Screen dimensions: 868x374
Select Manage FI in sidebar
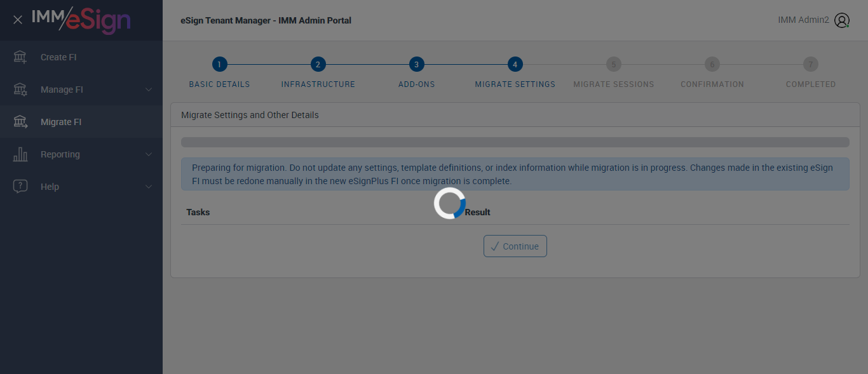pyautogui.click(x=81, y=90)
